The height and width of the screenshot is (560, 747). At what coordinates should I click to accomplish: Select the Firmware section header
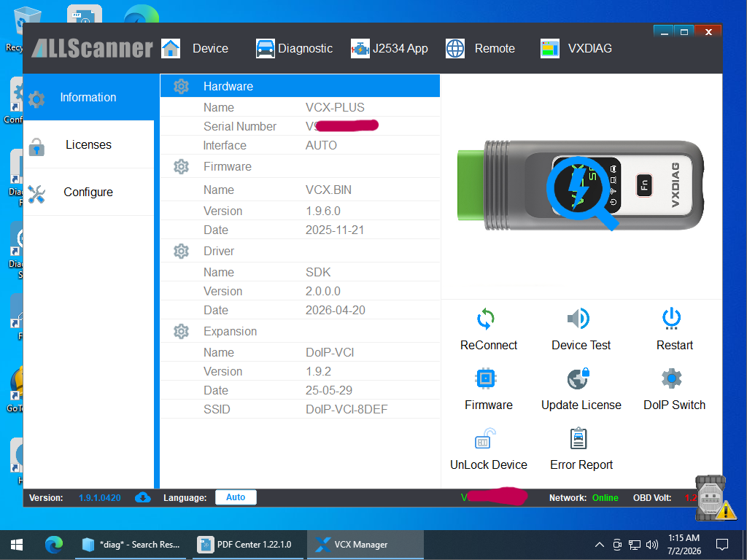(x=300, y=167)
